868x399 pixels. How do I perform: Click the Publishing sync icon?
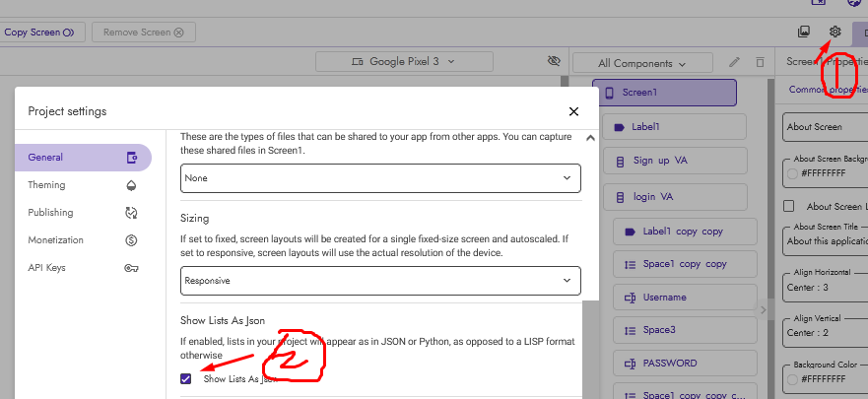pos(131,213)
